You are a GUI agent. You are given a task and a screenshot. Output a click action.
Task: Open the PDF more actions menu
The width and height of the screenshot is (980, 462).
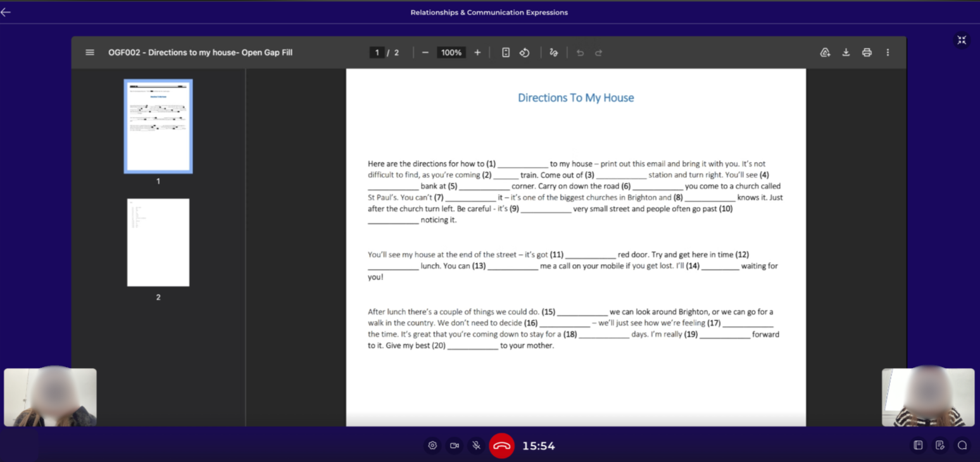888,53
